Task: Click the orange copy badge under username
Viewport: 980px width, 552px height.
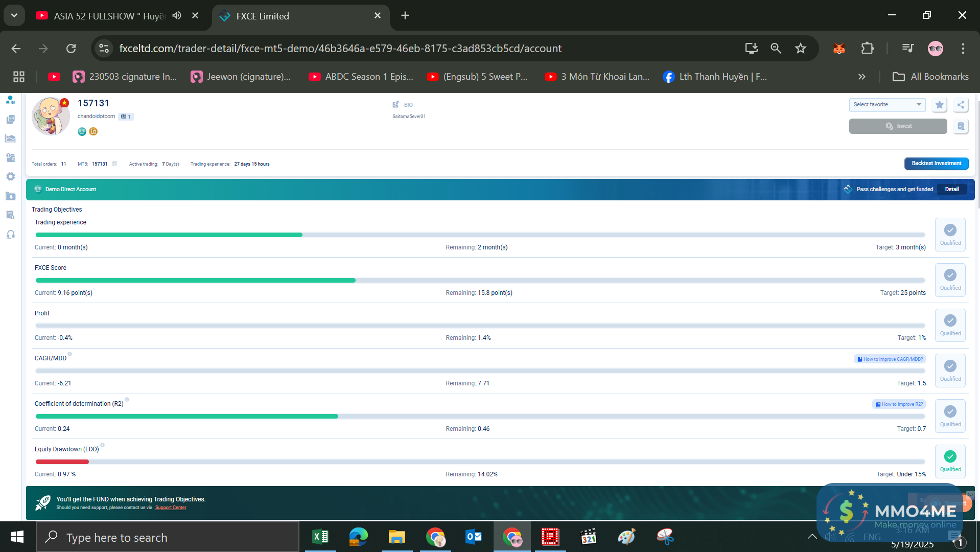Action: tap(93, 131)
